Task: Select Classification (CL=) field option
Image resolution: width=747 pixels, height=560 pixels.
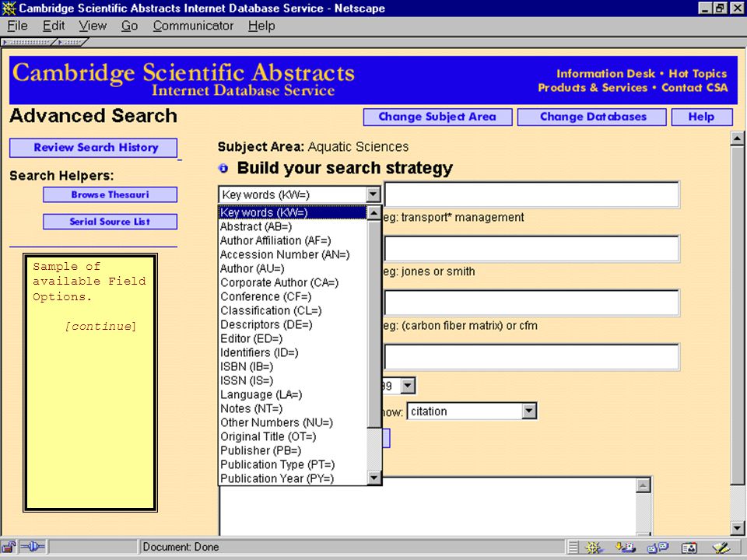Action: click(293, 310)
